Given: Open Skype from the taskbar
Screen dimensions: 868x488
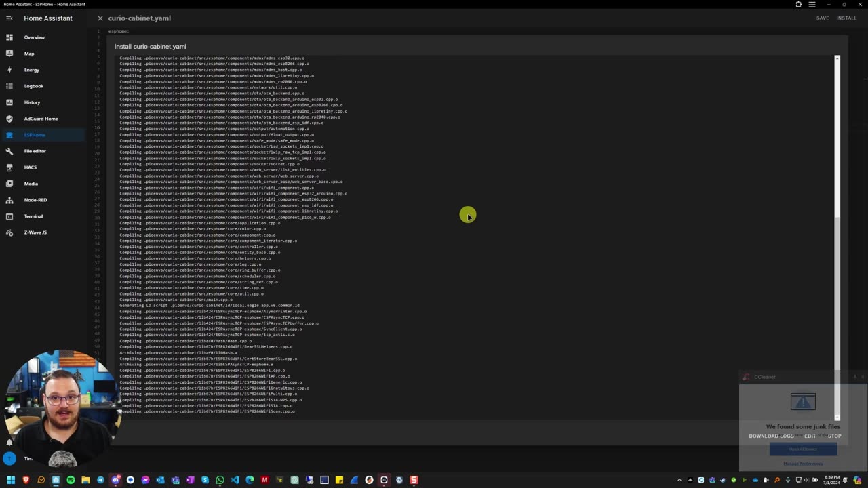Looking at the screenshot, I should [x=205, y=480].
